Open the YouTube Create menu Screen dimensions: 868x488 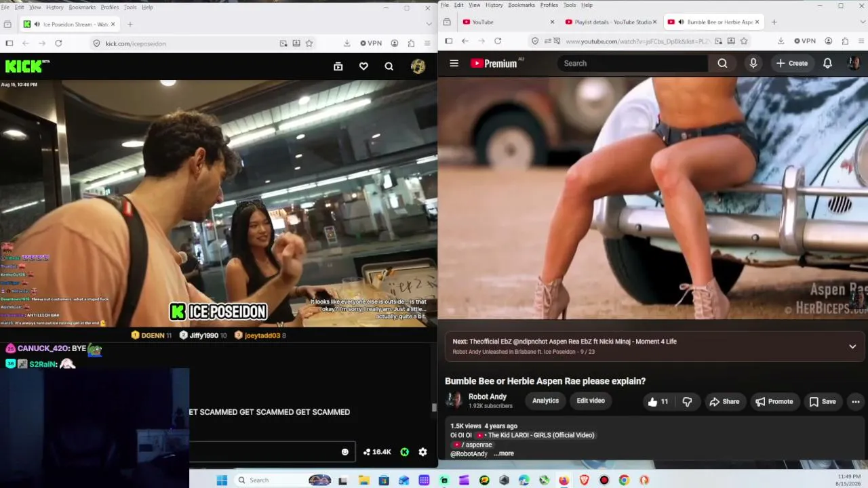(792, 63)
